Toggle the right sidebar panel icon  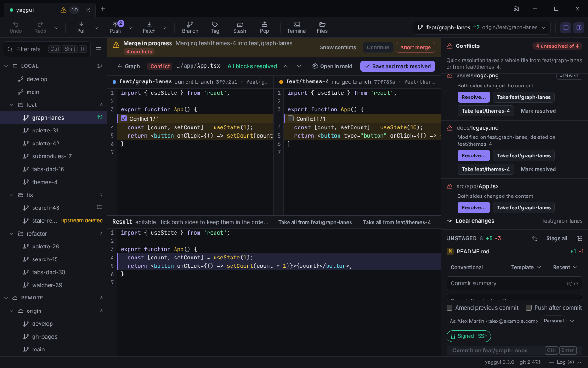coord(579,28)
